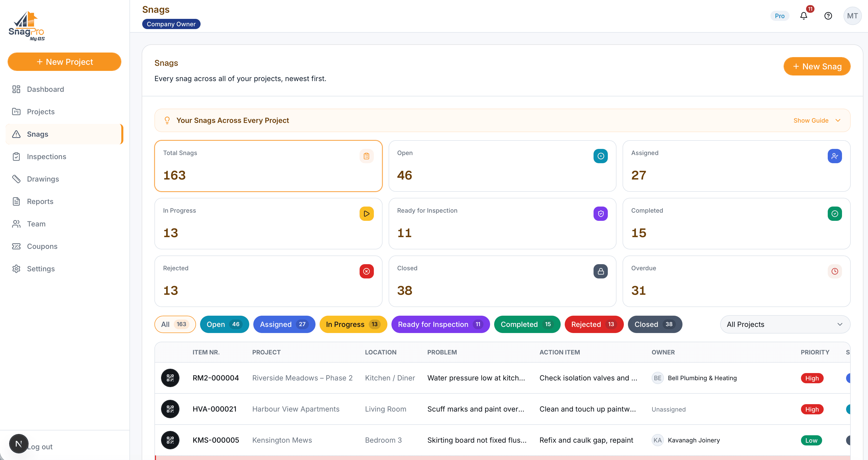Open the notifications bell
Screen dimensions: 868x460
point(804,16)
